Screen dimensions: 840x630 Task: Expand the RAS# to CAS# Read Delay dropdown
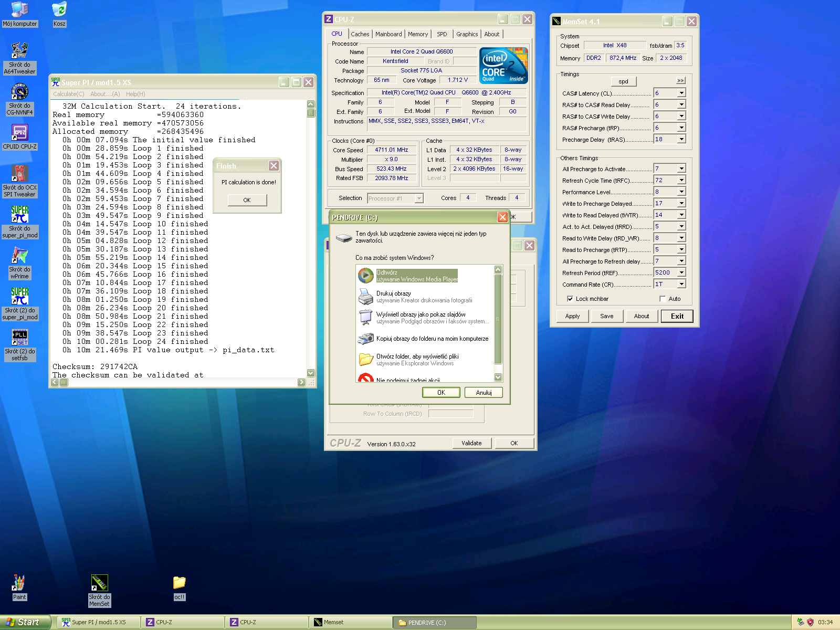point(681,104)
